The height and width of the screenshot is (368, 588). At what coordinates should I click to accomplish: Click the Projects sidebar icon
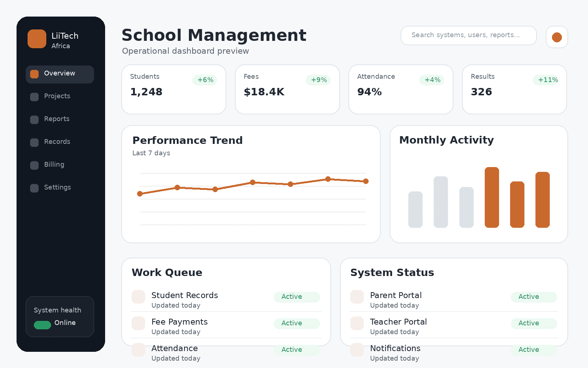click(34, 97)
